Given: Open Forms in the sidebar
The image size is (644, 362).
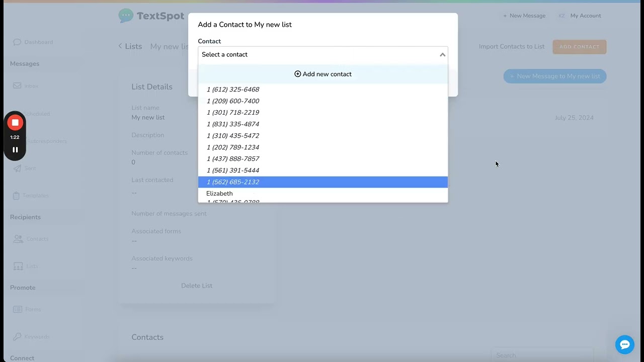Looking at the screenshot, I should coord(27,309).
